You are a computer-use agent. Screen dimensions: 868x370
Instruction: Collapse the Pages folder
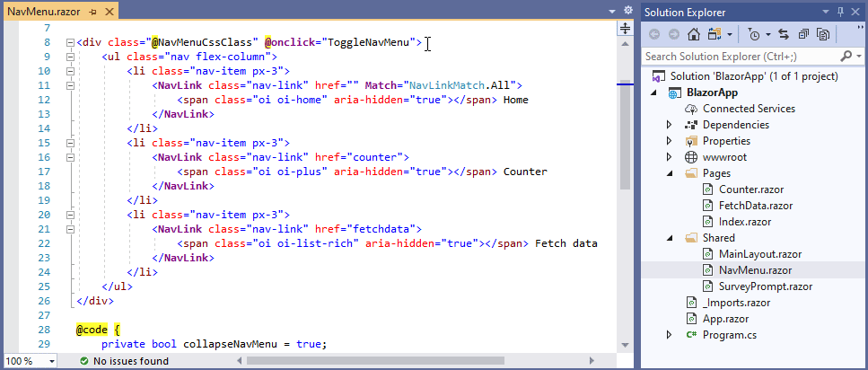670,173
